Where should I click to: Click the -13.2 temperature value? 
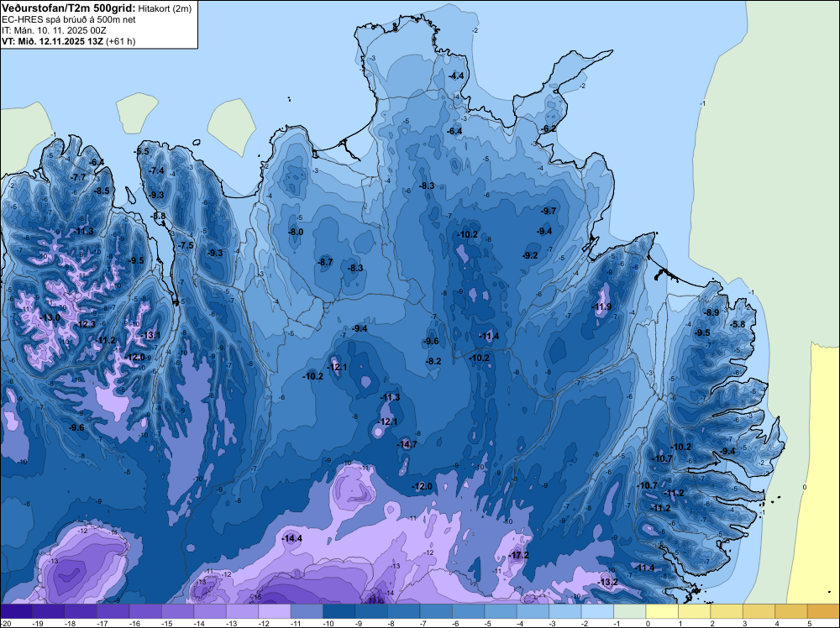click(x=608, y=582)
